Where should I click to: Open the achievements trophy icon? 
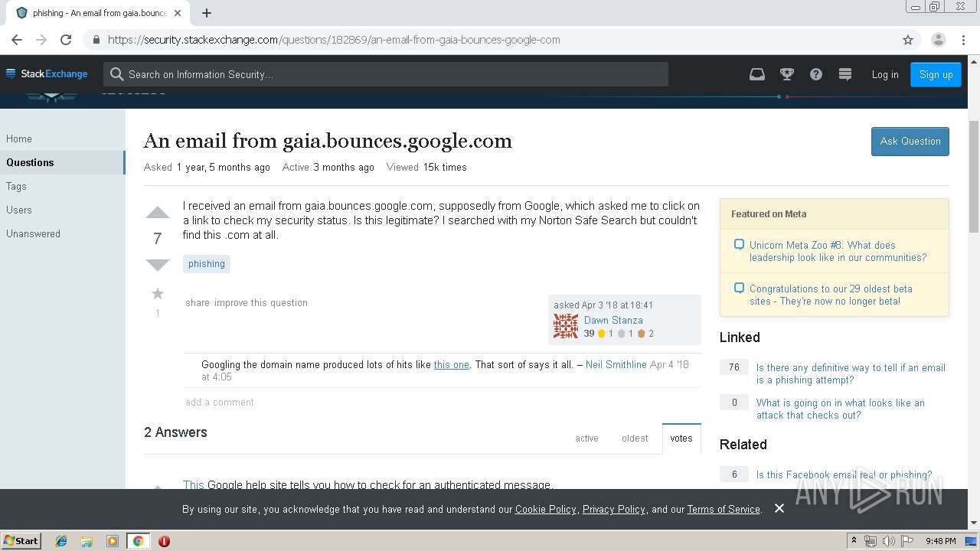coord(786,74)
